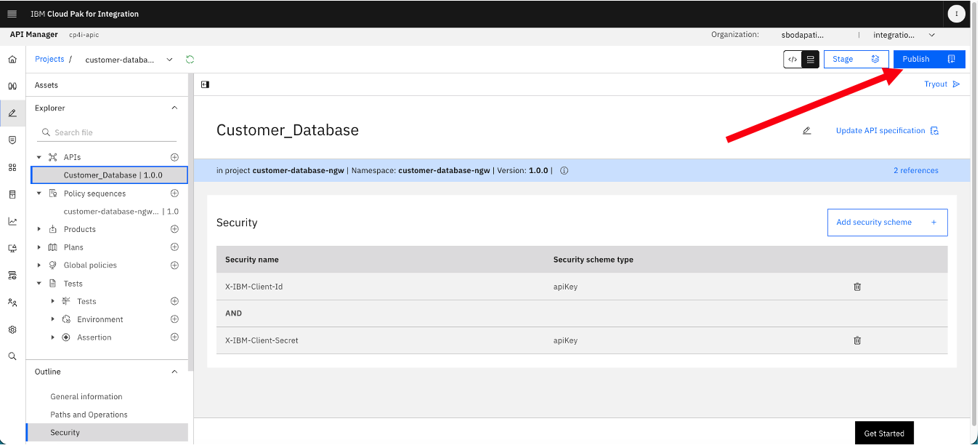Delete the X-IBM-Client-Id security scheme

(857, 287)
